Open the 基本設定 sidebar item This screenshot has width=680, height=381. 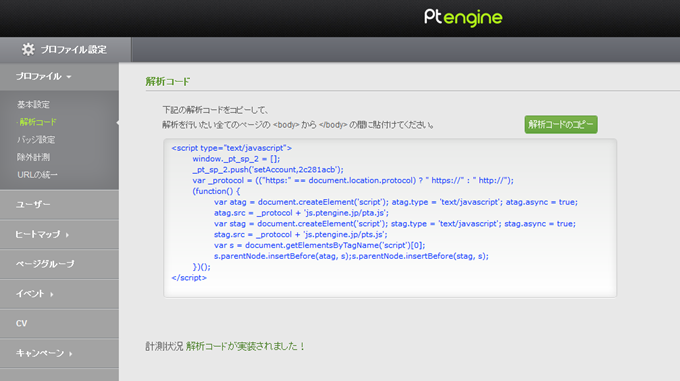[33, 104]
